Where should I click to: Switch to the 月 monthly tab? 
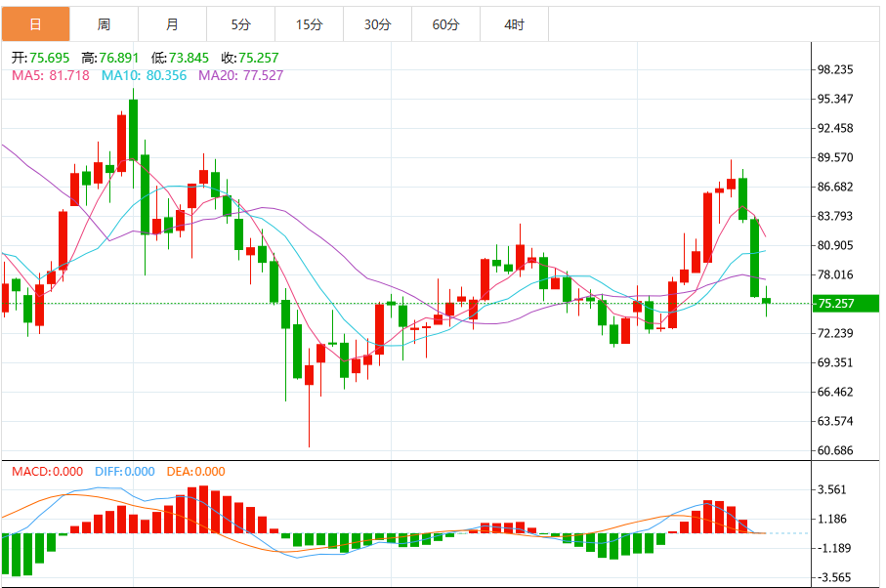(x=172, y=24)
